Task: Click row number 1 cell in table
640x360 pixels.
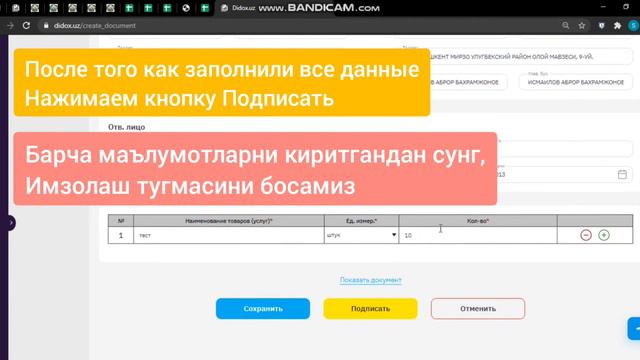Action: (121, 235)
